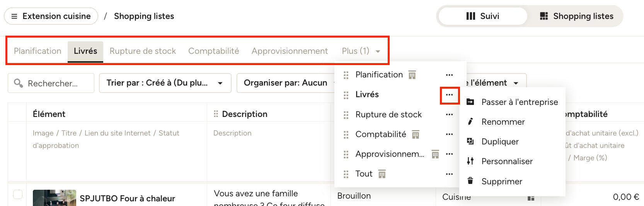The width and height of the screenshot is (644, 206).
Task: Open the Organiser par: Aucun dropdown
Action: coord(286,83)
